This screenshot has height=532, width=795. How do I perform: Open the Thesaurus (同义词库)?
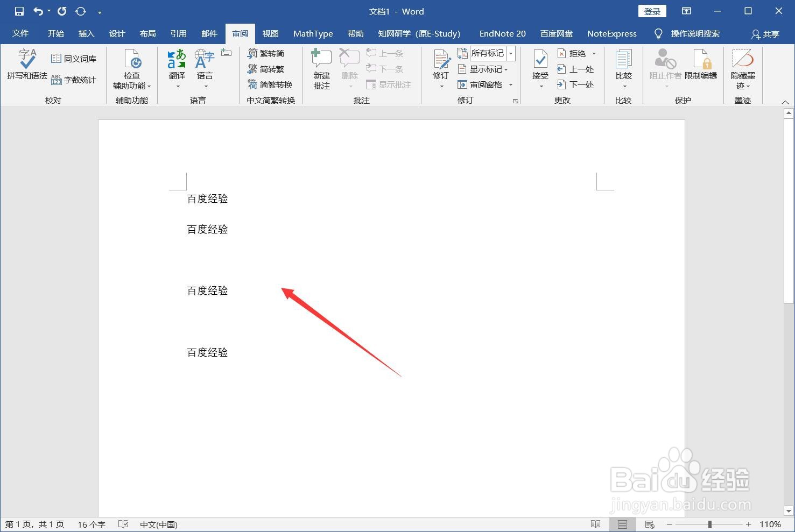tap(74, 59)
